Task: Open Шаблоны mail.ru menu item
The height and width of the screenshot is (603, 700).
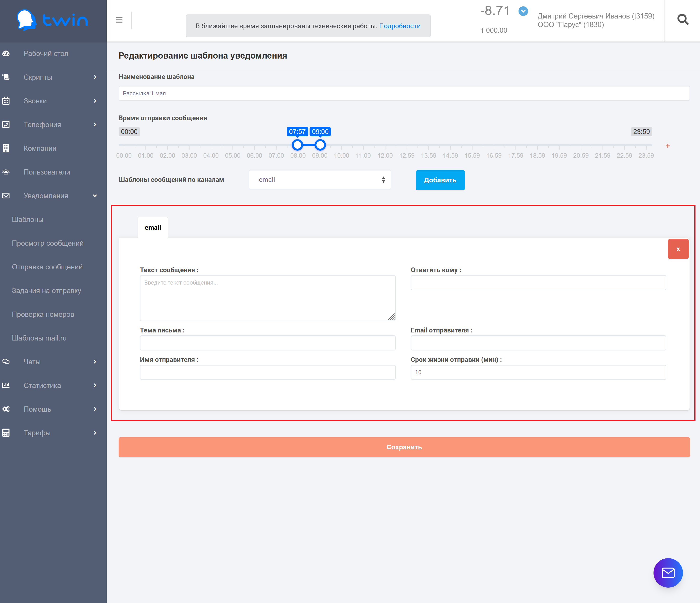Action: (x=39, y=338)
